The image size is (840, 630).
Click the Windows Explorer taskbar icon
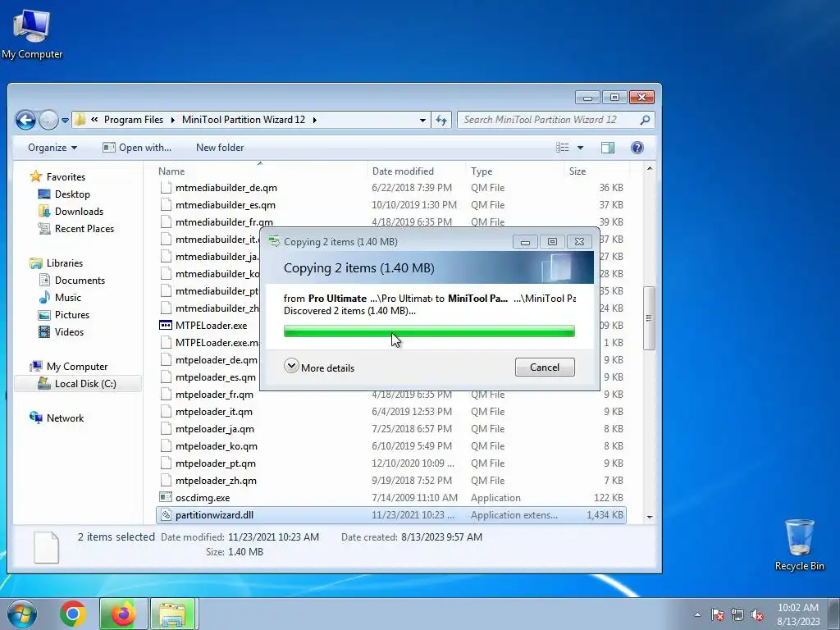(x=174, y=614)
